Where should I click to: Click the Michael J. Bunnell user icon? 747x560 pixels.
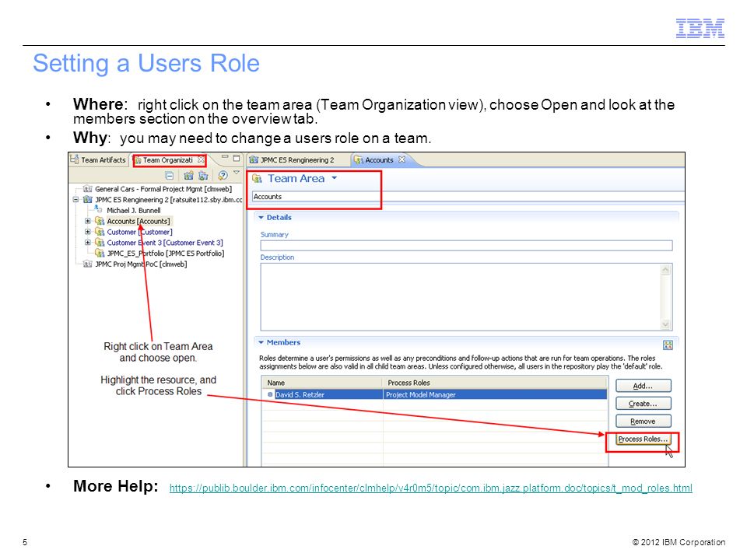point(98,209)
